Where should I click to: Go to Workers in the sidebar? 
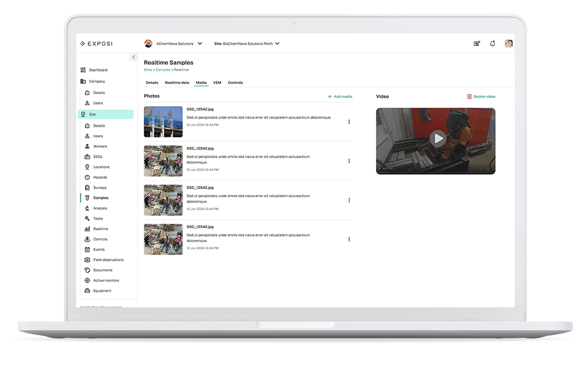point(100,146)
